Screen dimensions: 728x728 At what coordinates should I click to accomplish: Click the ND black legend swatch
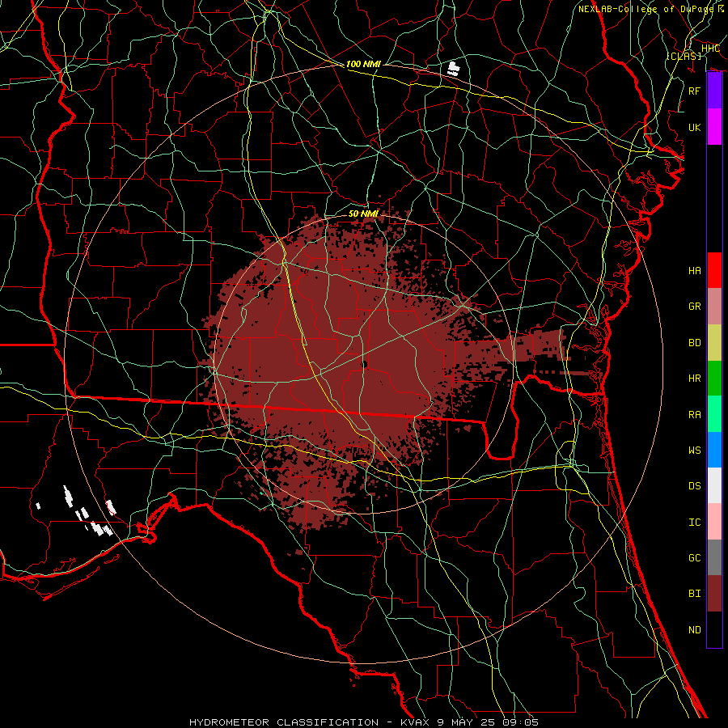click(x=714, y=629)
